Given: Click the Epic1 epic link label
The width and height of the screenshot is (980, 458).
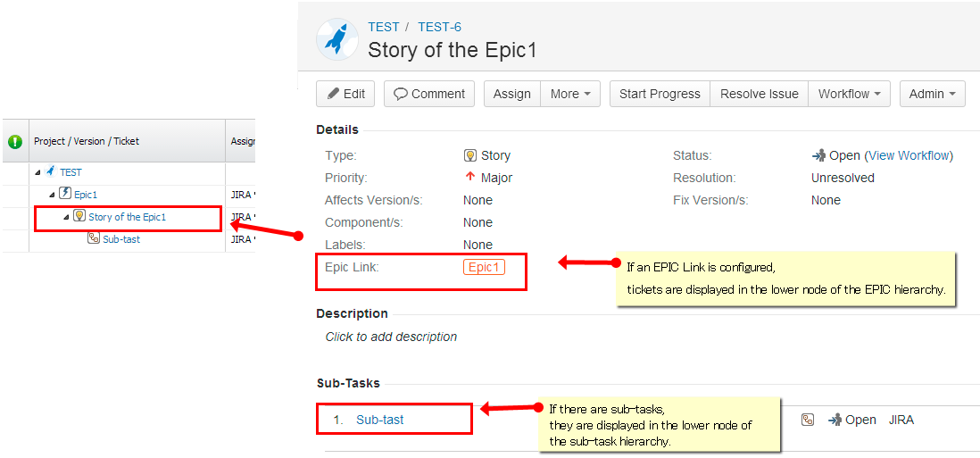Looking at the screenshot, I should point(484,267).
